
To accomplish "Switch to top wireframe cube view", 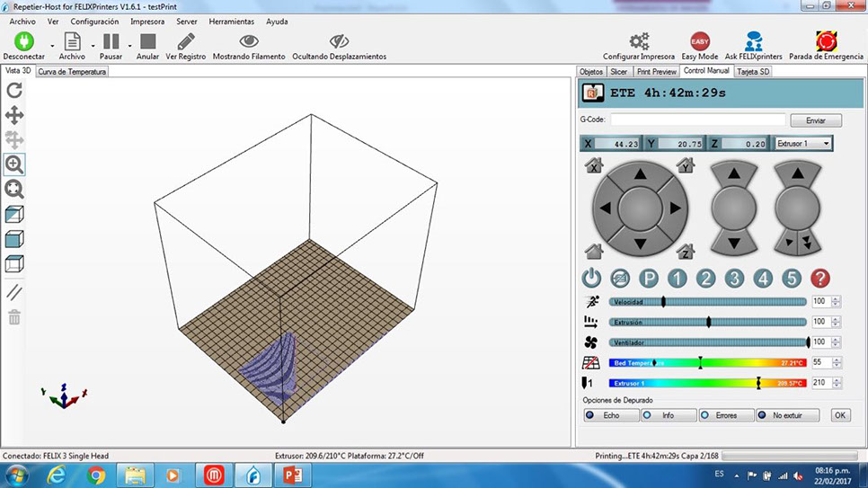I will click(14, 263).
